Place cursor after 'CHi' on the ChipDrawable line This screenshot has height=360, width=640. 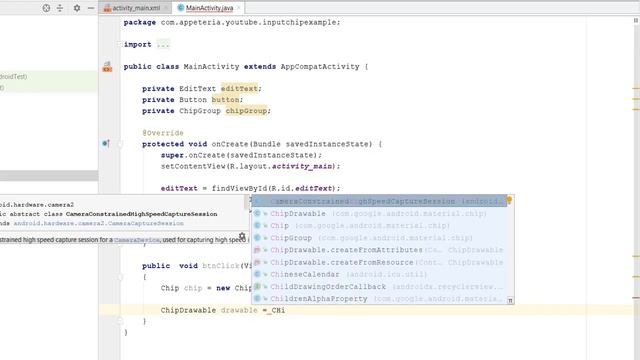[285, 310]
